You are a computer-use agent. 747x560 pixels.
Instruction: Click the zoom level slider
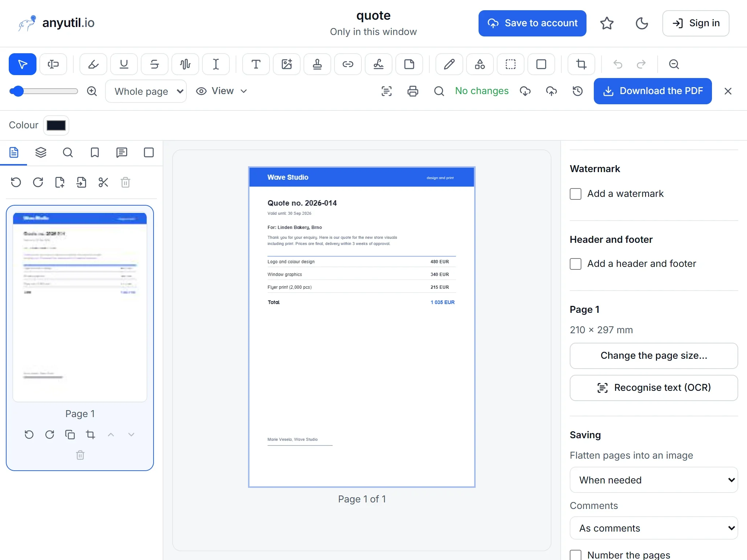pyautogui.click(x=44, y=91)
